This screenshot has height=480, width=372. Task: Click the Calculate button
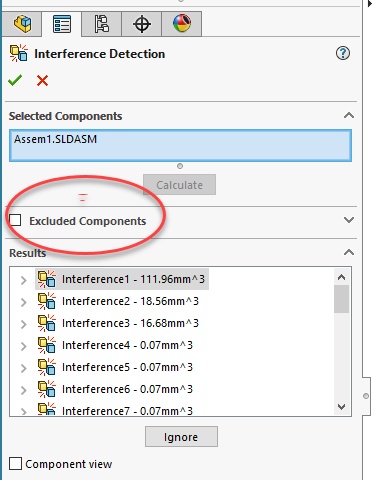179,185
